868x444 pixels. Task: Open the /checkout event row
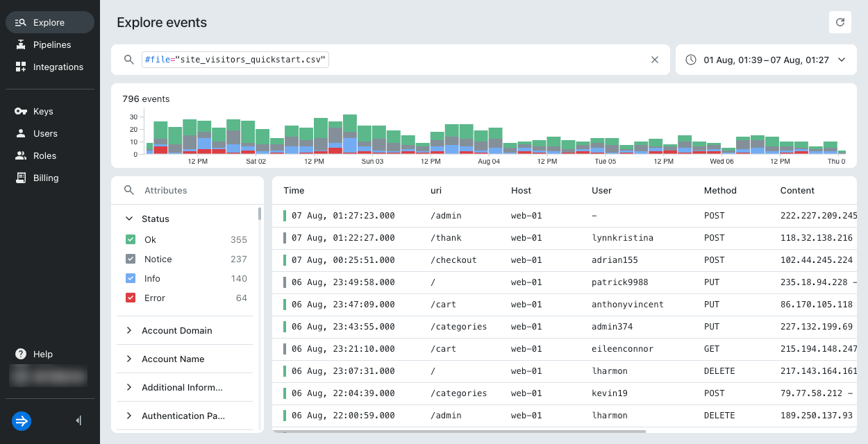click(x=564, y=260)
